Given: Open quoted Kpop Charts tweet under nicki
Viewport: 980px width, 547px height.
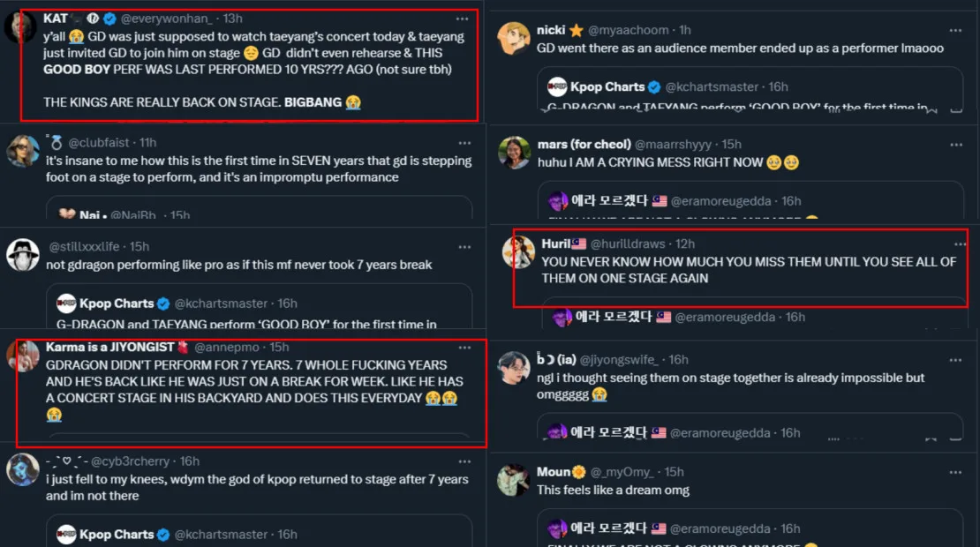Looking at the screenshot, I should (750, 92).
